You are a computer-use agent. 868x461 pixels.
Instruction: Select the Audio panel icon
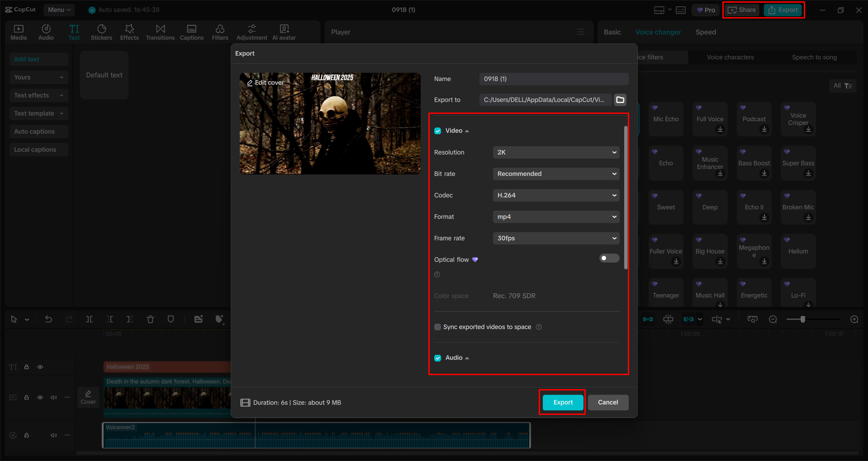pyautogui.click(x=46, y=32)
